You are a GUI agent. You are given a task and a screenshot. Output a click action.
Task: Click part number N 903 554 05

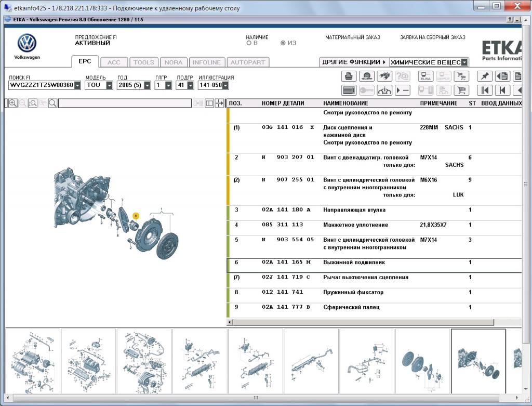(x=288, y=239)
